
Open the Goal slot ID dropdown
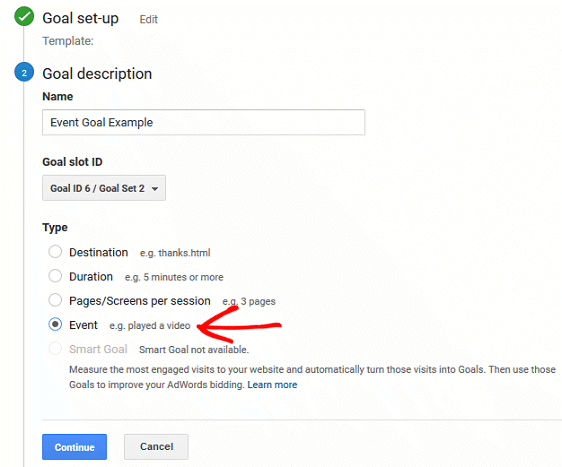click(x=104, y=188)
